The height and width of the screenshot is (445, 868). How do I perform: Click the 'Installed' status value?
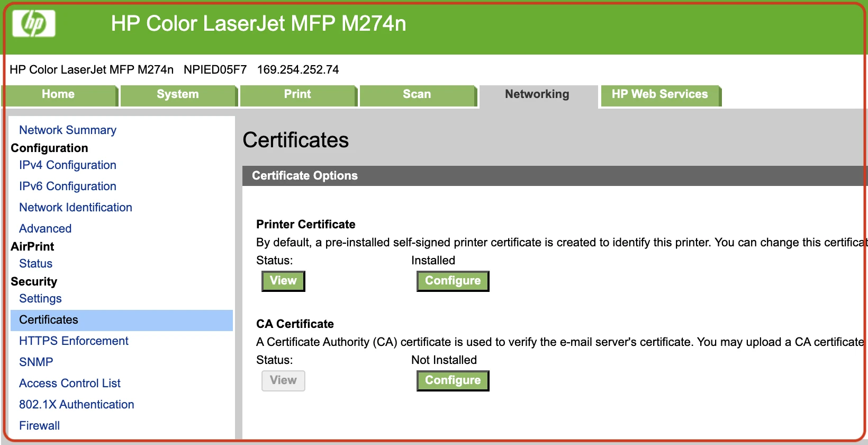(433, 261)
